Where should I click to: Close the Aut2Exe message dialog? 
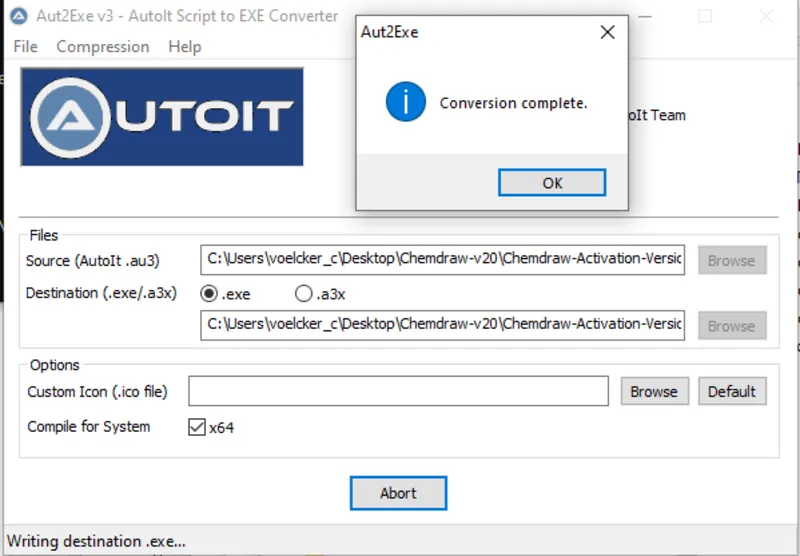pyautogui.click(x=607, y=32)
